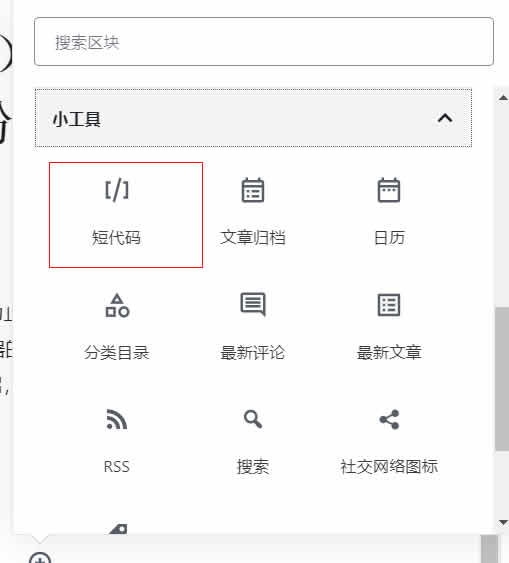Screen dimensions: 509x563
Task: Click the block list scrollbar thumb
Action: point(502,379)
